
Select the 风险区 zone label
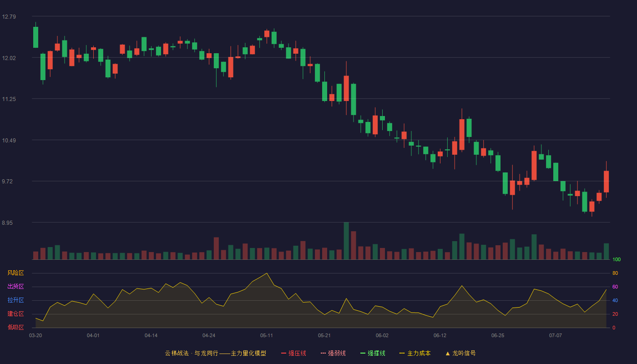pyautogui.click(x=15, y=273)
